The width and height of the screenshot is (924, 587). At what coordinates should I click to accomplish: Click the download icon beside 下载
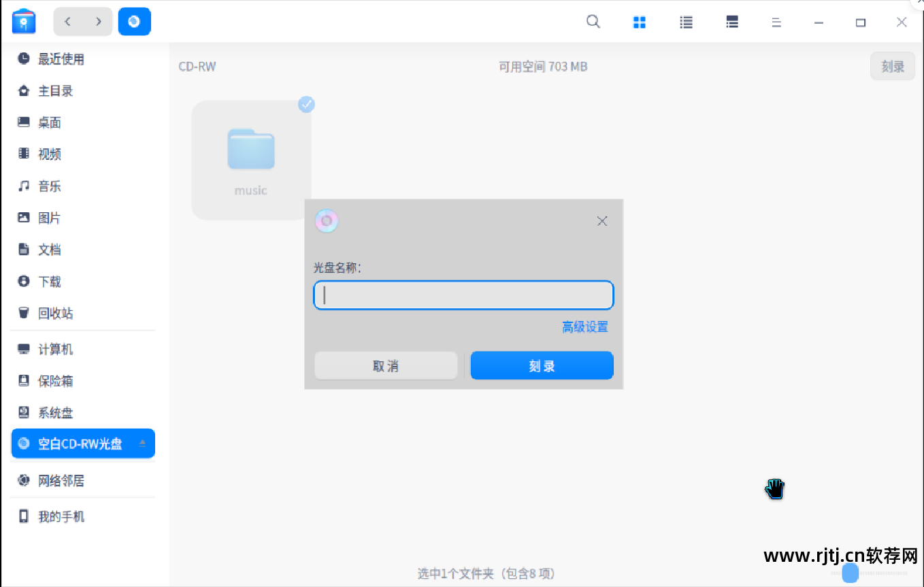(24, 281)
